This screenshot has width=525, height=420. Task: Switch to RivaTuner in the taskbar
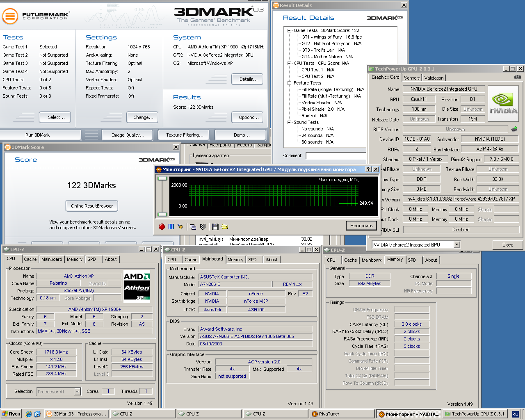click(x=342, y=414)
